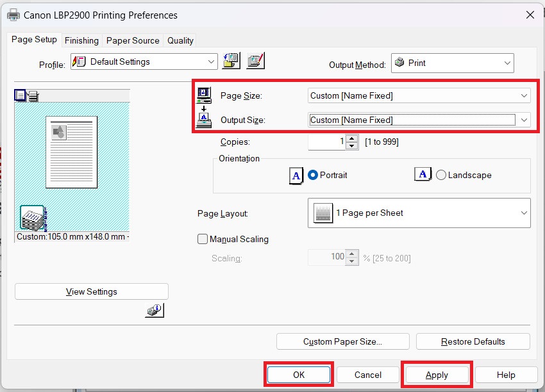Open the Page Layout dropdown
Image resolution: width=545 pixels, height=392 pixels.
point(419,213)
